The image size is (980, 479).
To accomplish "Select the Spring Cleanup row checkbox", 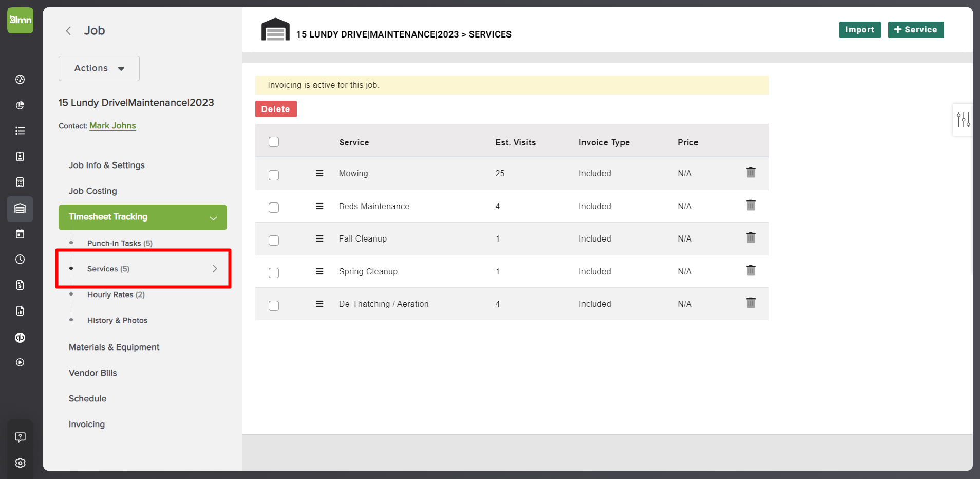I will coord(274,273).
